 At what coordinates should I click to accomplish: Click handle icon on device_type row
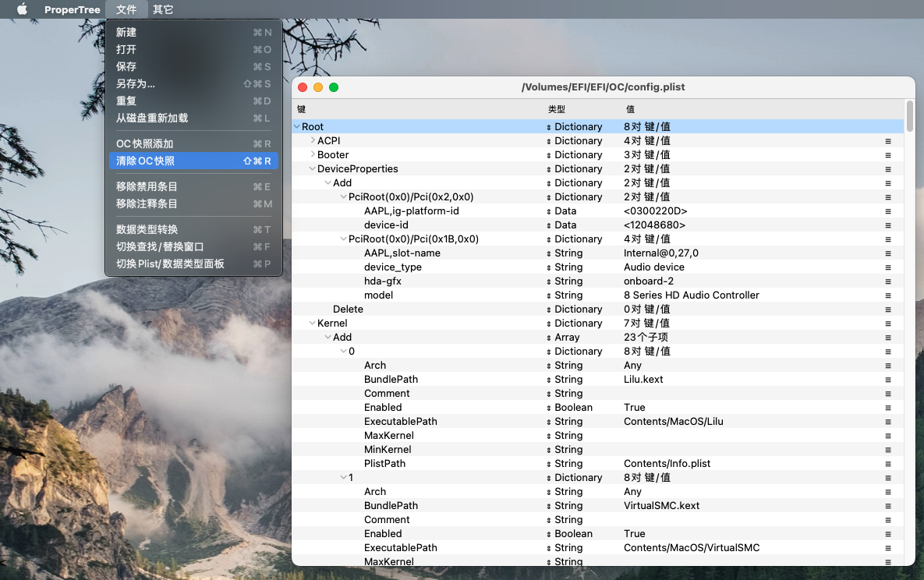[x=888, y=267]
